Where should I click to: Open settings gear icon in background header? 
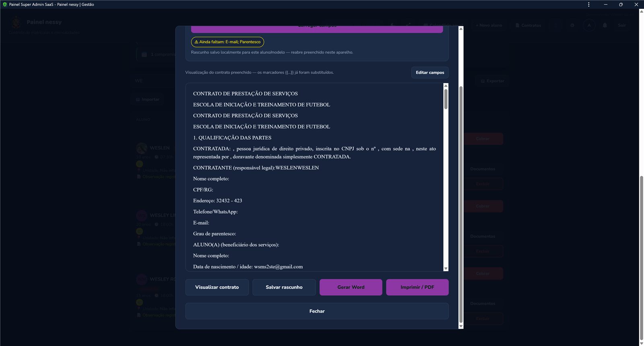pyautogui.click(x=572, y=25)
